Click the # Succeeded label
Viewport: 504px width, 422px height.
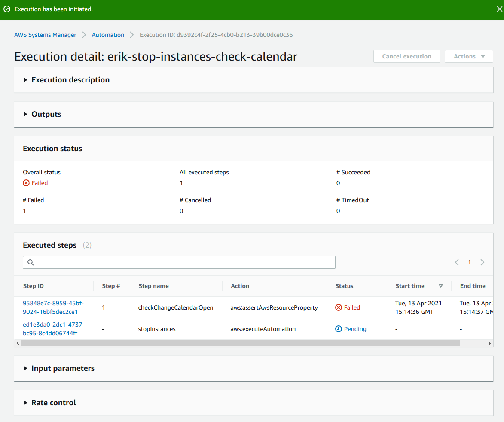(353, 173)
